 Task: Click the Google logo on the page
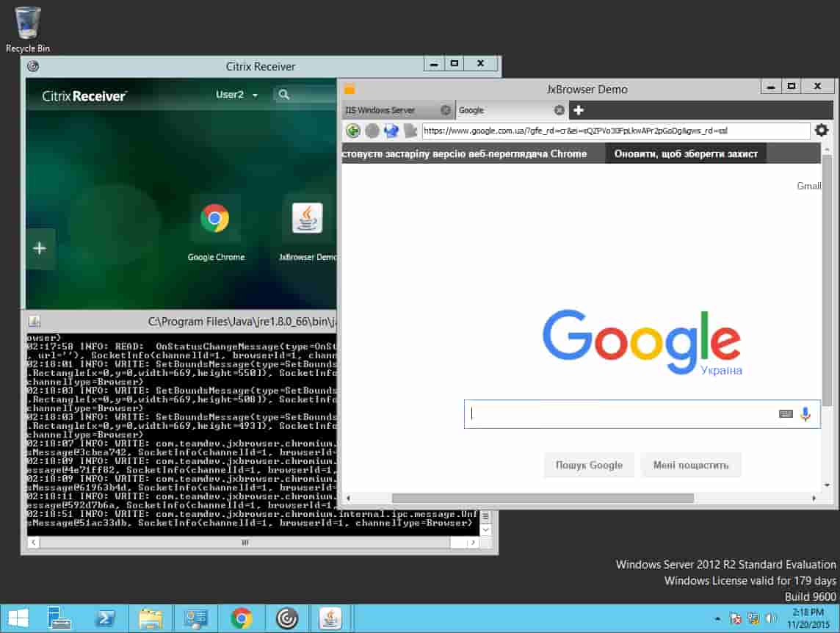[x=642, y=342]
